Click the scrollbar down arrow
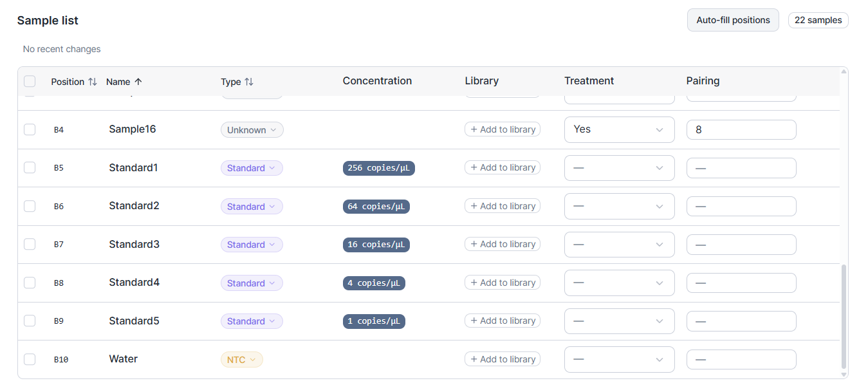Image resolution: width=868 pixels, height=392 pixels. point(844,374)
